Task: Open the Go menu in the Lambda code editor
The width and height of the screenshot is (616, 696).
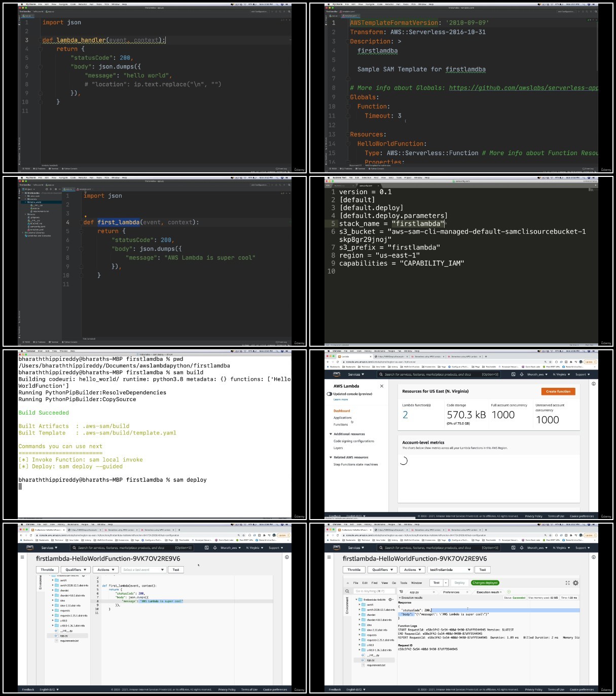Action: click(x=394, y=583)
